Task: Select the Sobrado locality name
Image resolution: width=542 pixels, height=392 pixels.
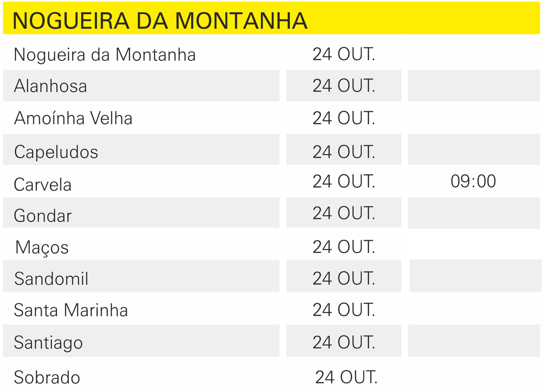Action: coord(47,378)
